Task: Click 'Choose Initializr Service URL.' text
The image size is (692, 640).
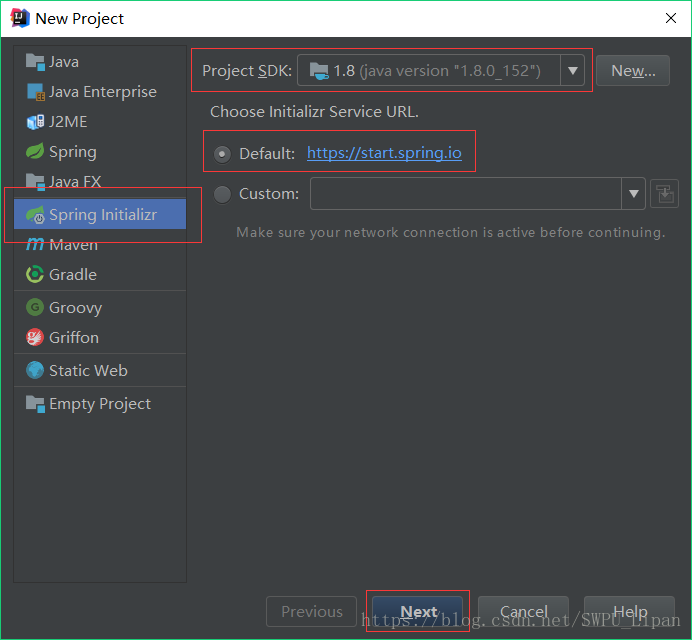Action: tap(314, 112)
